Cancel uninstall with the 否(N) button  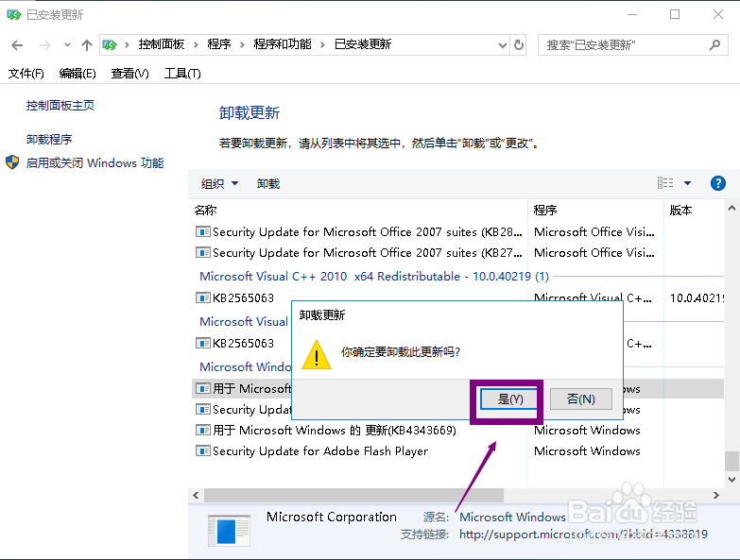coord(581,399)
